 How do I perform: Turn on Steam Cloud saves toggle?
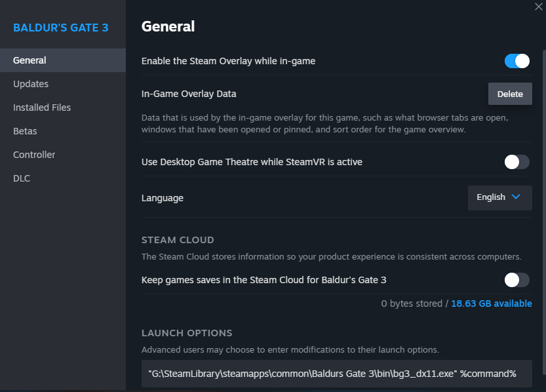[x=517, y=280]
